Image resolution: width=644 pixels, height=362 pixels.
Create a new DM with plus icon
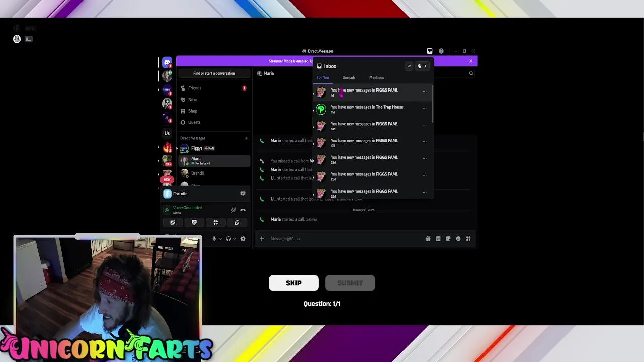(x=246, y=138)
